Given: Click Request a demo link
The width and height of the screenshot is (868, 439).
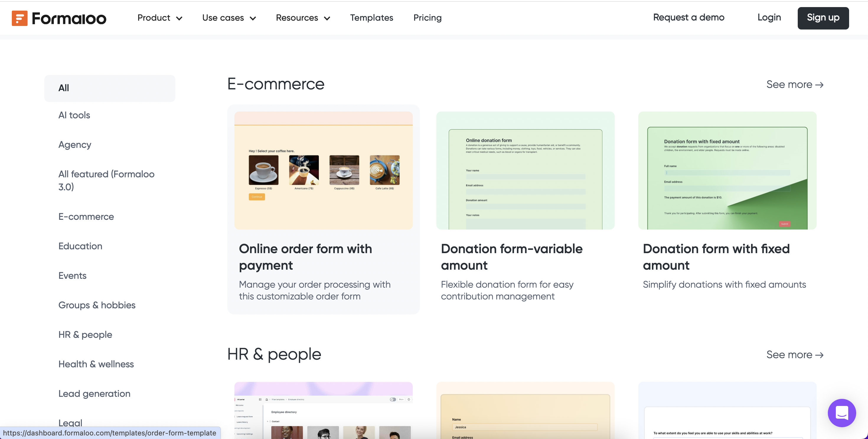Looking at the screenshot, I should 688,17.
